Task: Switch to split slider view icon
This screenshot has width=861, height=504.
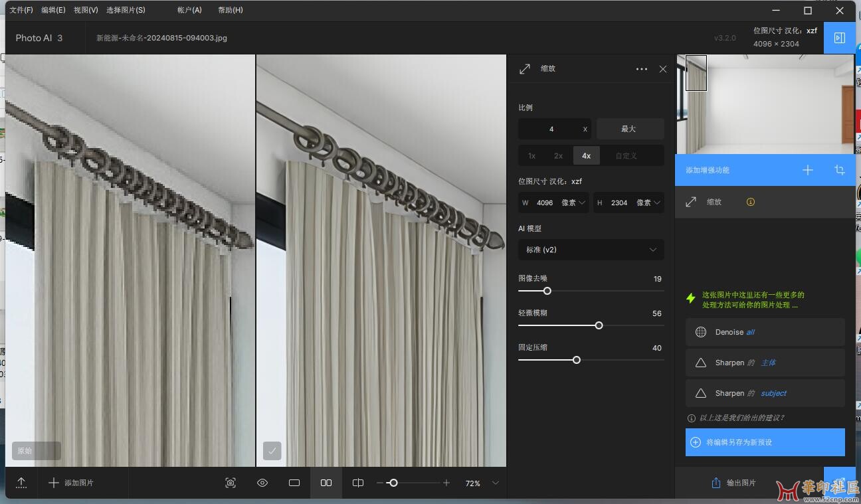Action: tap(358, 483)
